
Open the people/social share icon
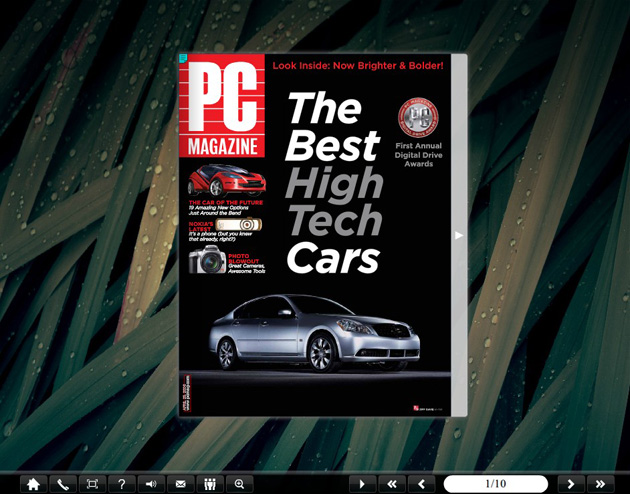(210, 484)
